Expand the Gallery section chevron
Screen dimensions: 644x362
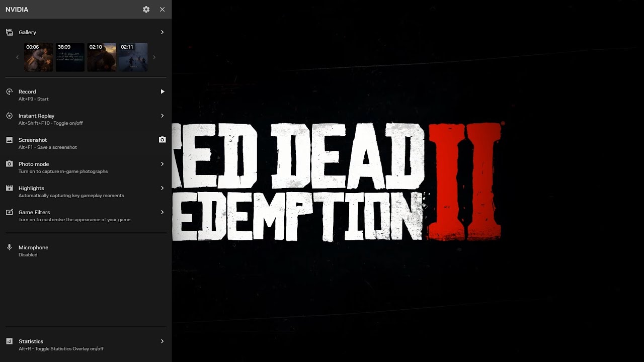tap(162, 32)
